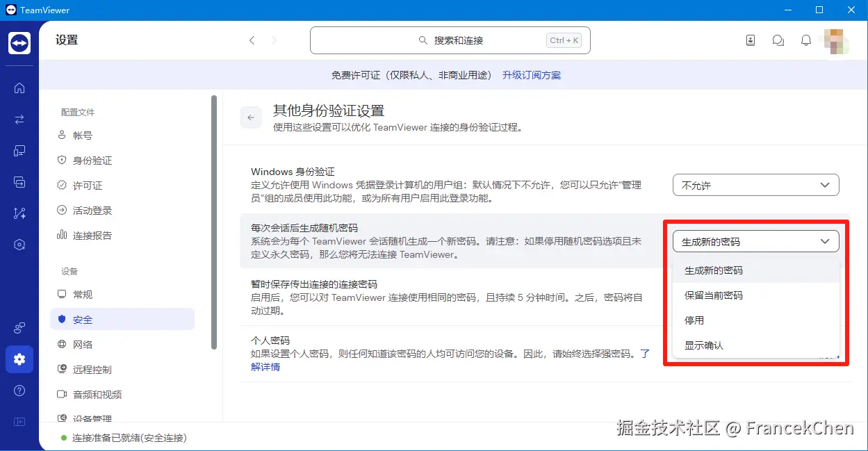Navigate back using the header left chevron
Screen dimensions: 868x451
tap(252, 40)
